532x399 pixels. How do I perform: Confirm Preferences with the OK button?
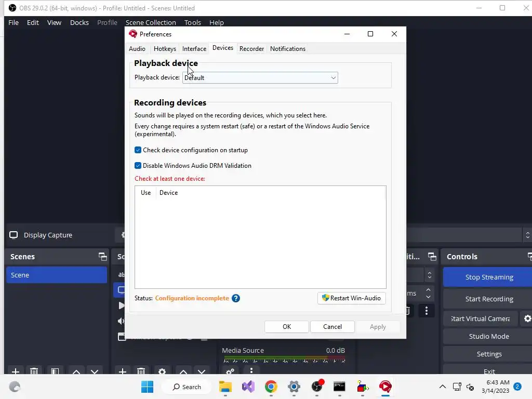click(x=287, y=327)
